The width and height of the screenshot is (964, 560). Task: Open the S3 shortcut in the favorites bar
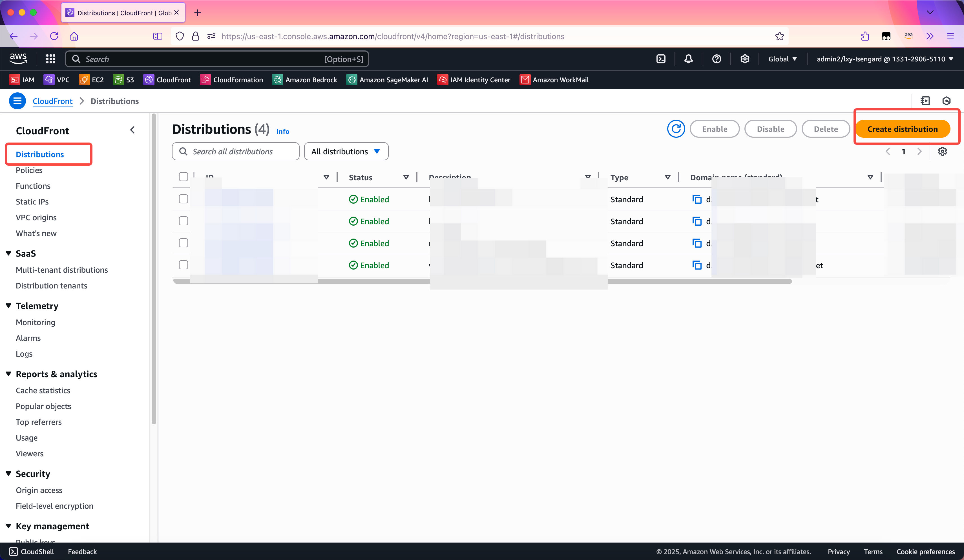(x=123, y=79)
